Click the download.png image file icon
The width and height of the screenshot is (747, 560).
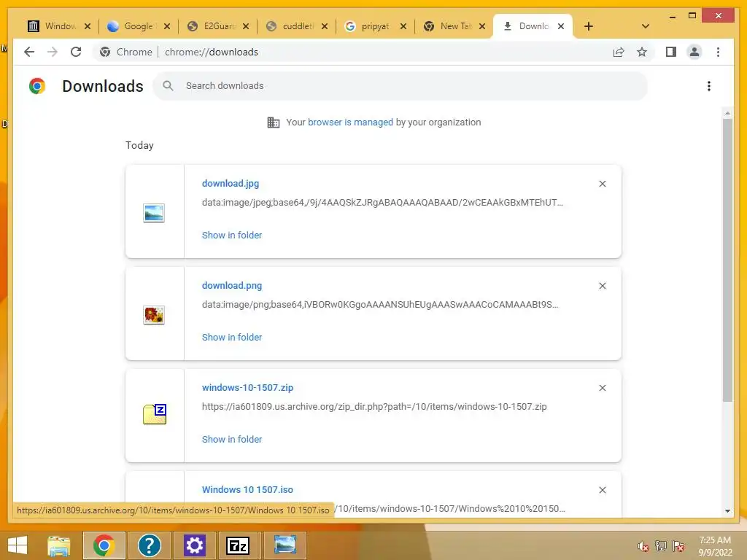[x=154, y=315]
